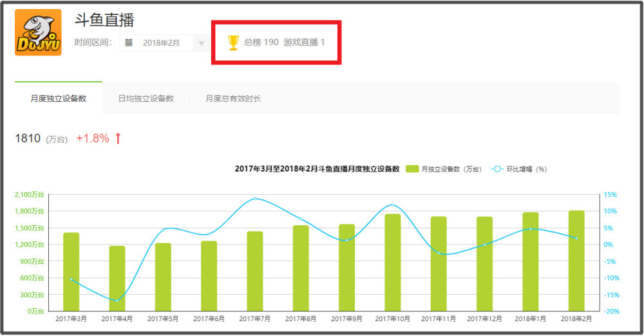This screenshot has width=644, height=336.
Task: Switch to 月度独立设备数 tab
Action: click(59, 98)
